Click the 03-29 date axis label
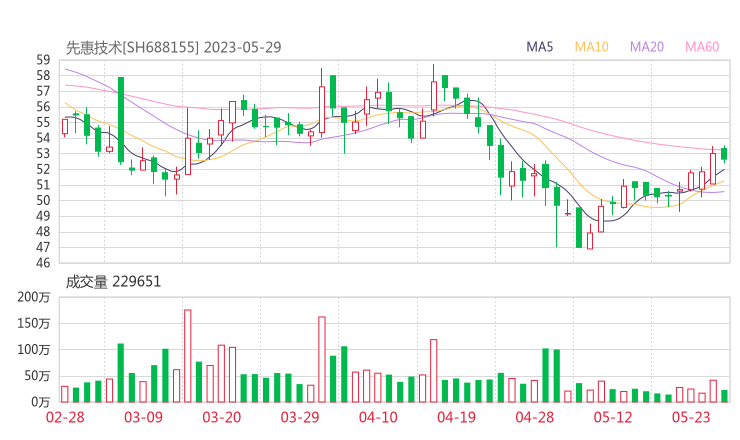740x440 pixels. (300, 417)
